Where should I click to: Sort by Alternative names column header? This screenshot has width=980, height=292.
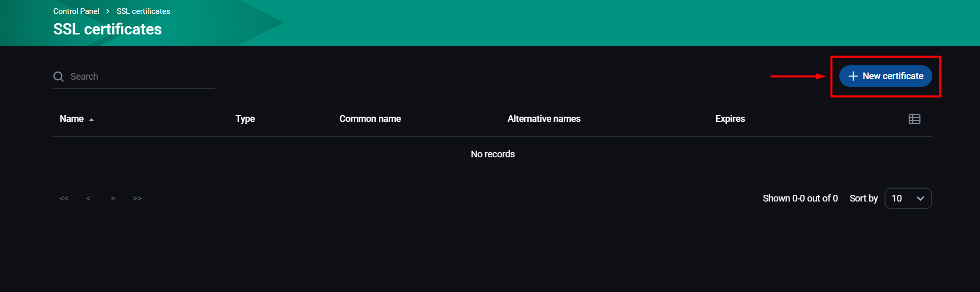pos(544,119)
